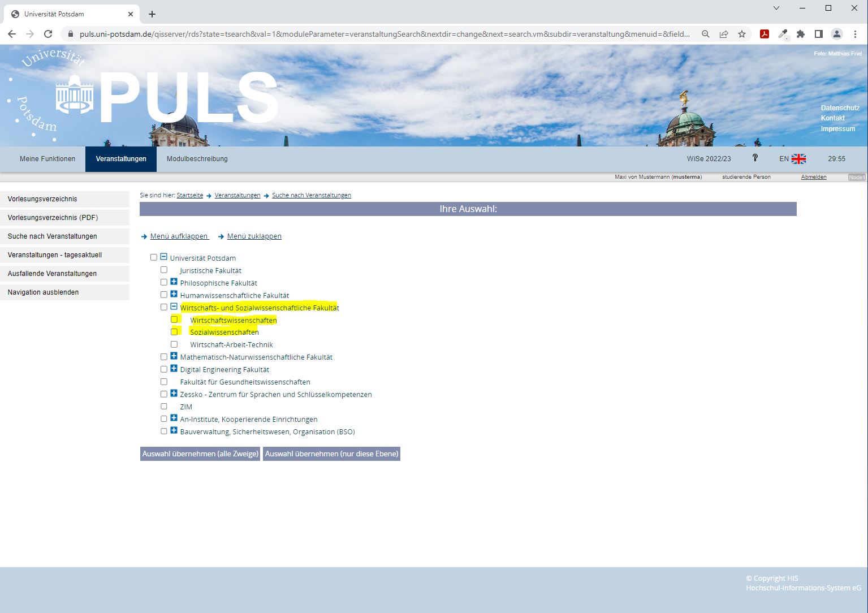Tick the Philosophische Fakultät checkbox

(x=164, y=282)
